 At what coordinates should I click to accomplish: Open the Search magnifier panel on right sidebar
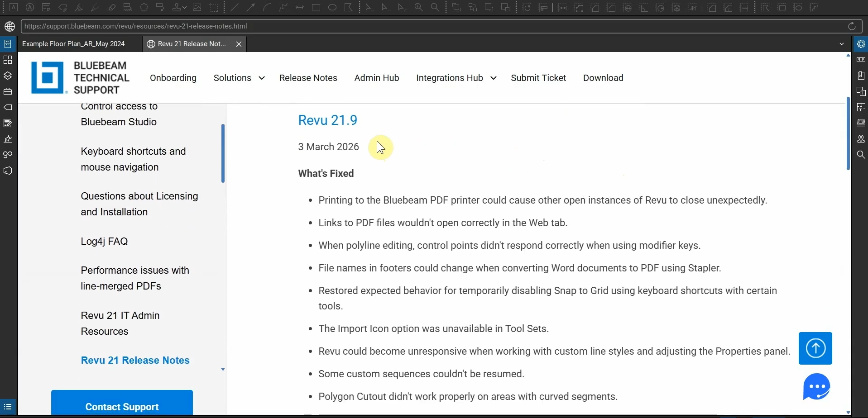861,155
